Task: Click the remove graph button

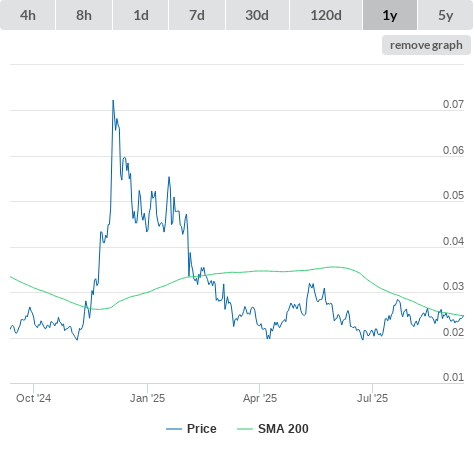Action: (x=426, y=45)
